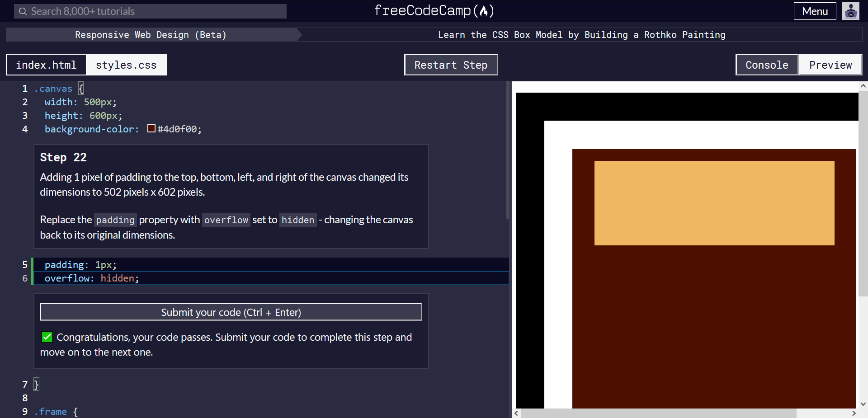This screenshot has width=868, height=418.
Task: Open the Menu
Action: [x=815, y=11]
